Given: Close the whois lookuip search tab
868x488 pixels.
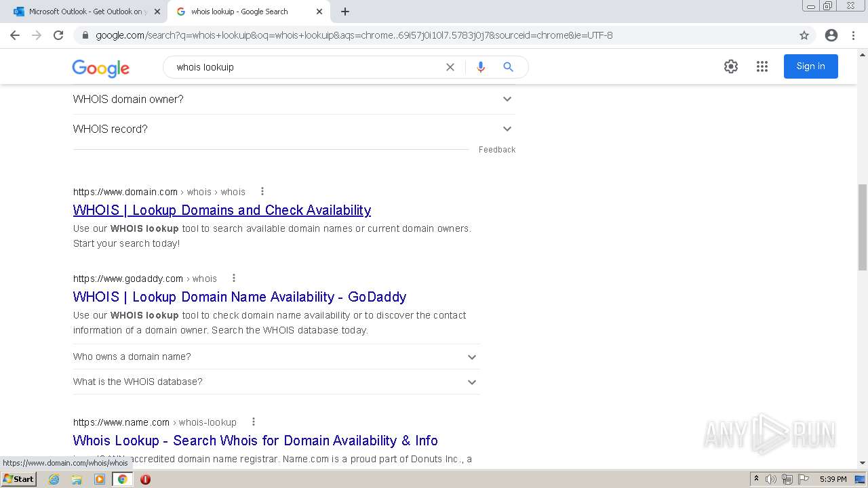Looking at the screenshot, I should coord(319,12).
